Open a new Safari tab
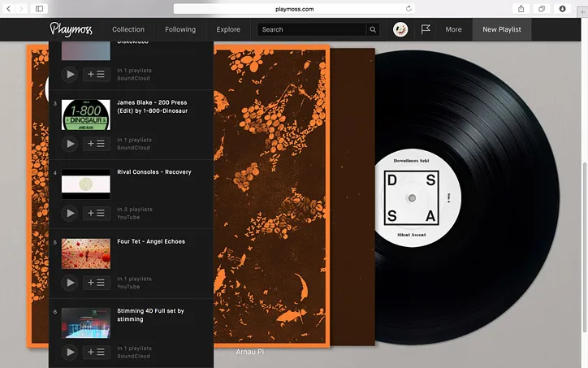 [x=582, y=12]
